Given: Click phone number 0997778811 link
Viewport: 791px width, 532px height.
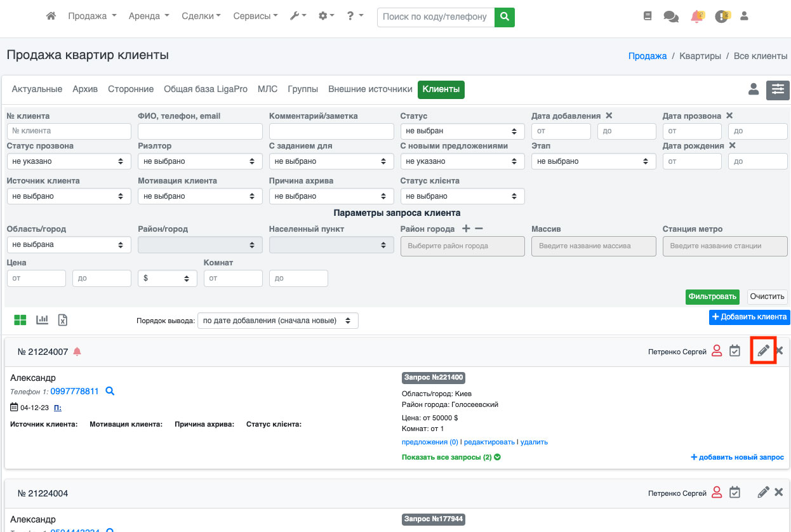Looking at the screenshot, I should point(74,392).
